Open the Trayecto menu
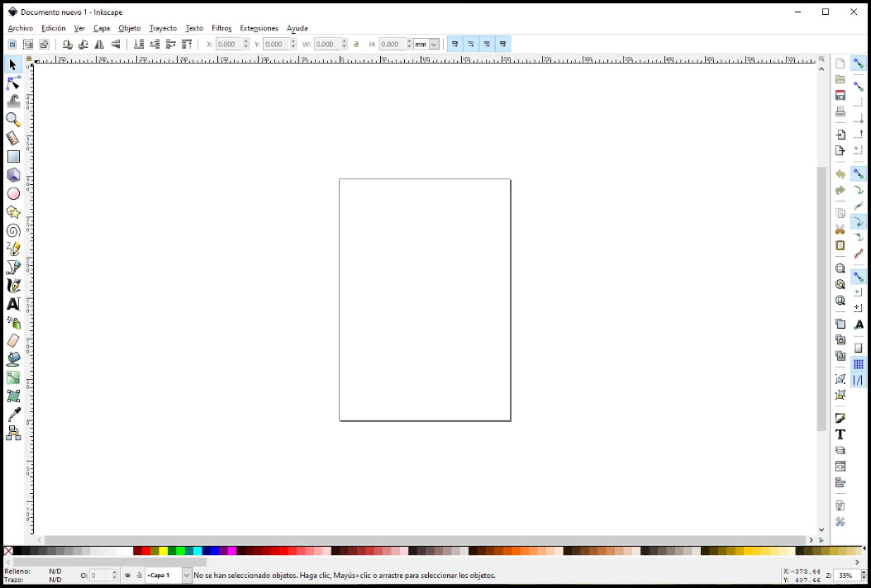Image resolution: width=871 pixels, height=588 pixels. [x=163, y=28]
